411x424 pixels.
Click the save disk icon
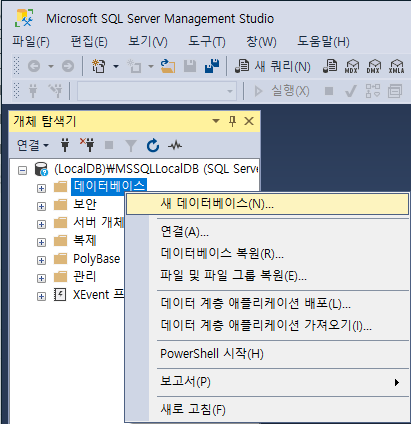point(190,66)
